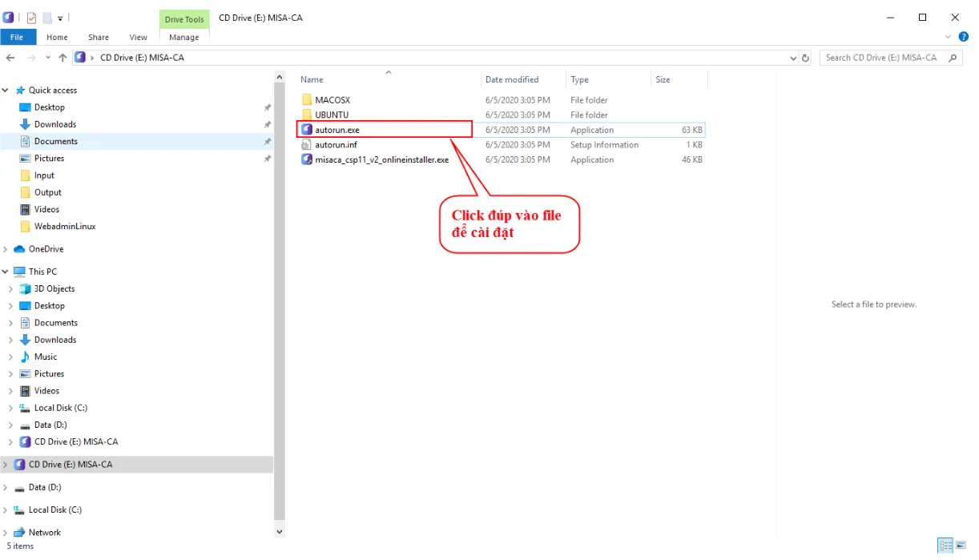979x560 pixels.
Task: Click the MACOSX folder icon
Action: pos(306,100)
